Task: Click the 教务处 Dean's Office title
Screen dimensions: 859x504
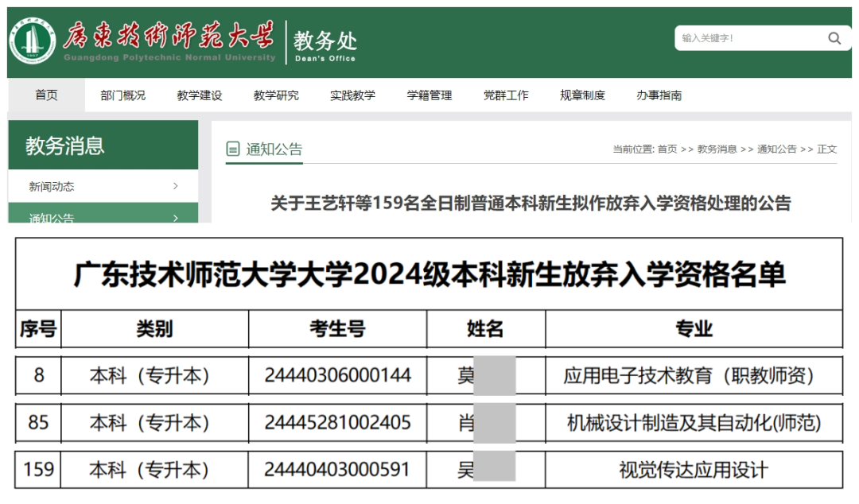Action: pyautogui.click(x=325, y=45)
